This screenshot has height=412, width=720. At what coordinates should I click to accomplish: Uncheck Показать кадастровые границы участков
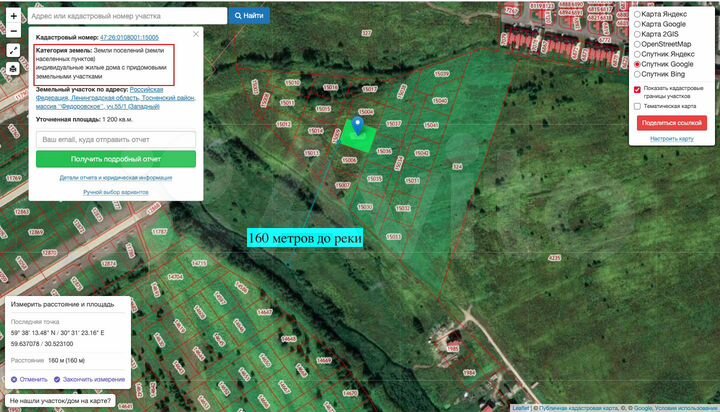pyautogui.click(x=637, y=90)
